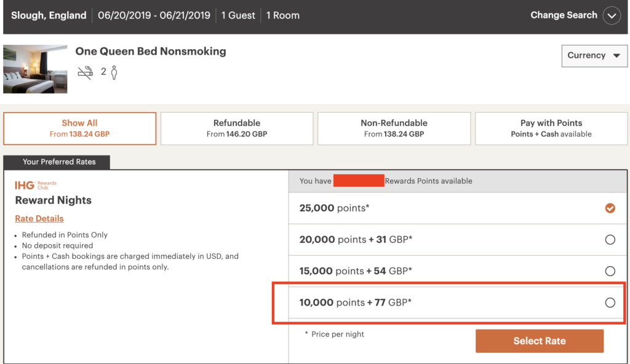The image size is (630, 364).
Task: Choose 15,000 points + 54 GBP option
Action: click(610, 271)
